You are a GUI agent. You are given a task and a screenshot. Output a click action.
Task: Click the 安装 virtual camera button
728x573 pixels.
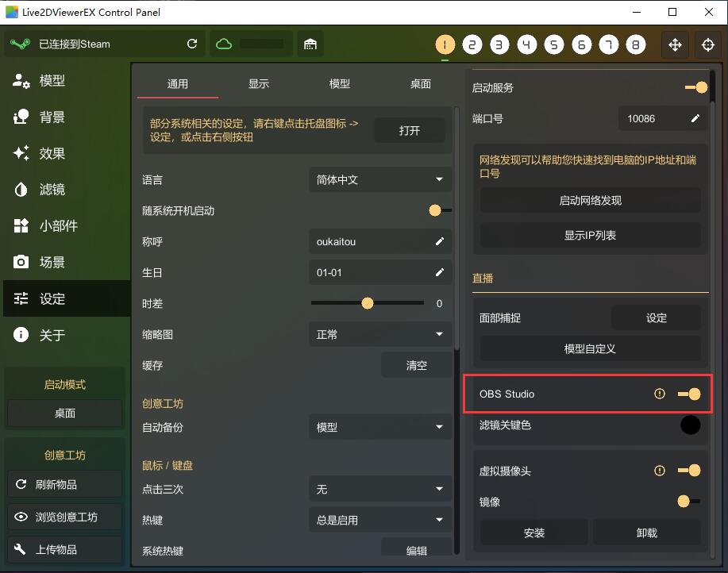[534, 533]
